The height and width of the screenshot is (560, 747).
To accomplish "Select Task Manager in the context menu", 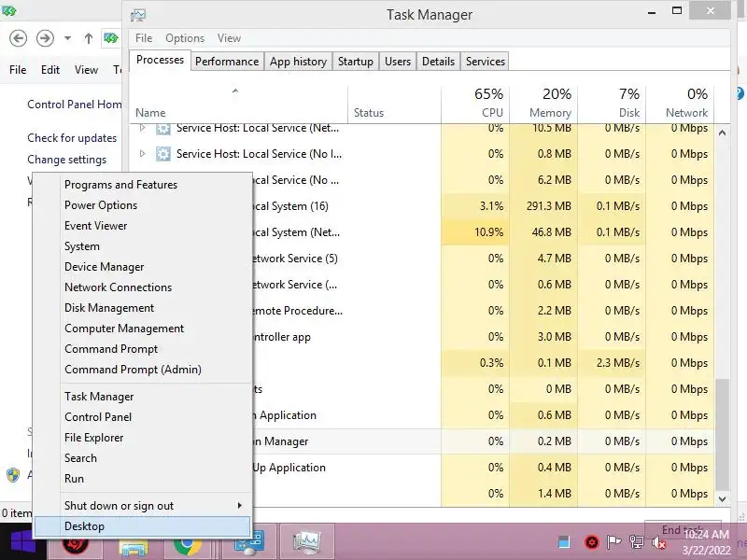I will (99, 396).
